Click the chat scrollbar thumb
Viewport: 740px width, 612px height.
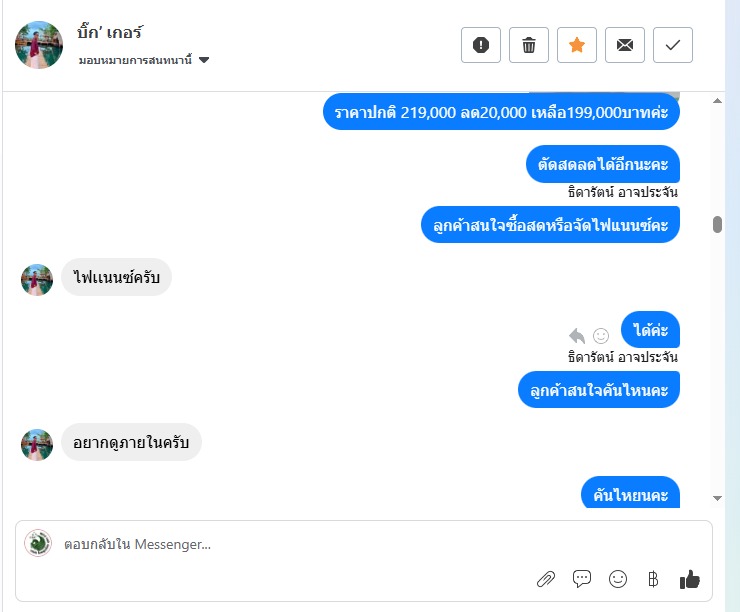[x=717, y=224]
